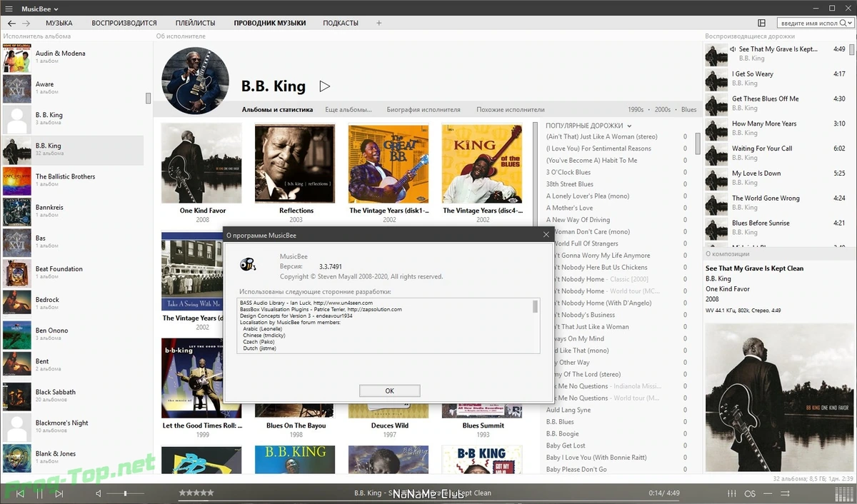
Task: Select artist Audin & Modena
Action: coord(73,57)
